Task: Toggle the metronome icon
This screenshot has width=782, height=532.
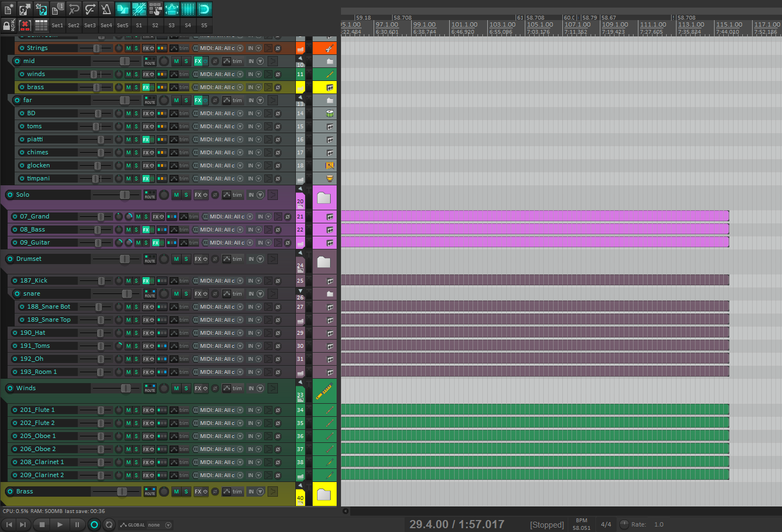Action: click(x=107, y=9)
